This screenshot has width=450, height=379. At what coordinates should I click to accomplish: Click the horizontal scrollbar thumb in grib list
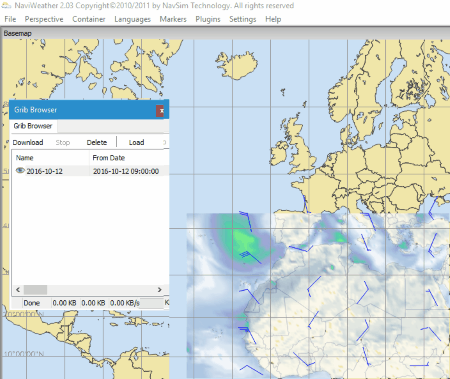point(35,290)
